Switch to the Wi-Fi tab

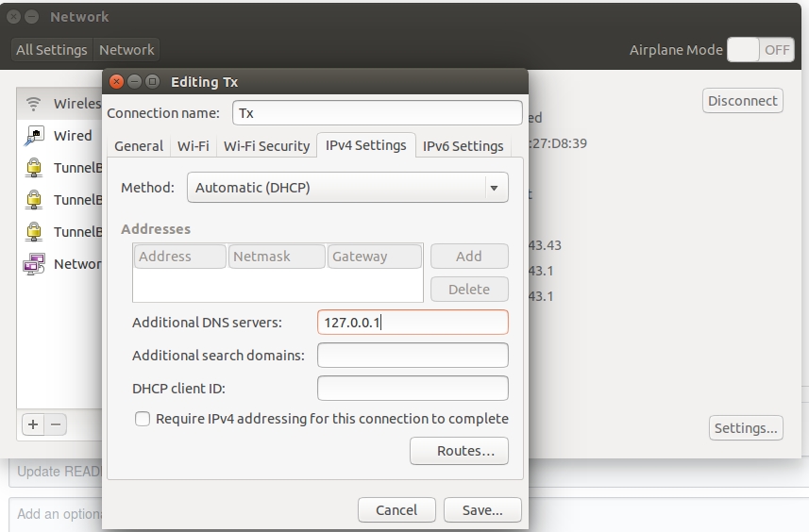coord(193,146)
